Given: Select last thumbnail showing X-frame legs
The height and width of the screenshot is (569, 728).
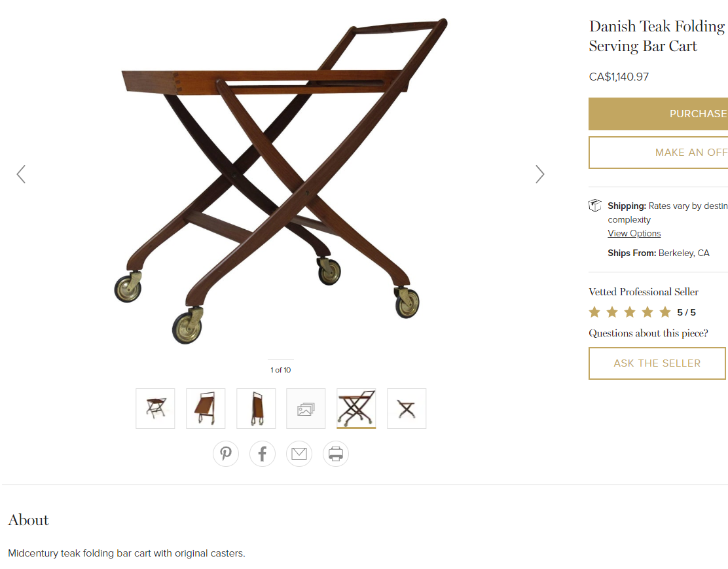Looking at the screenshot, I should click(x=407, y=409).
